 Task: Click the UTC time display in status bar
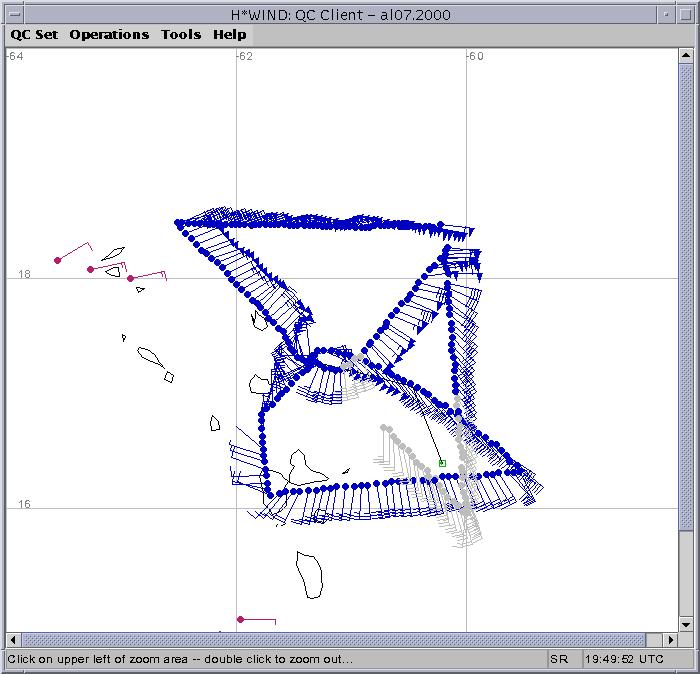[624, 660]
